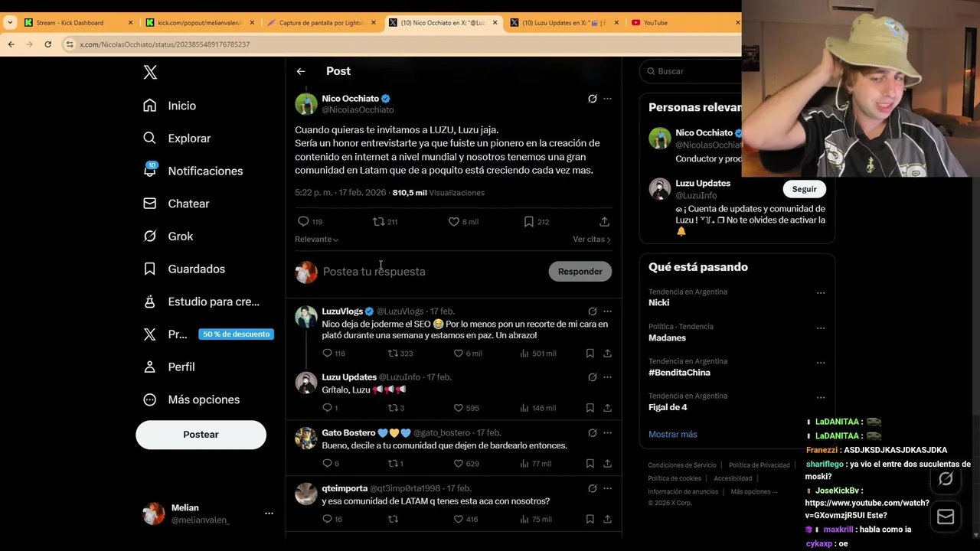This screenshot has width=980, height=551.
Task: Bookmark the LuzuVlogs reply
Action: (590, 354)
